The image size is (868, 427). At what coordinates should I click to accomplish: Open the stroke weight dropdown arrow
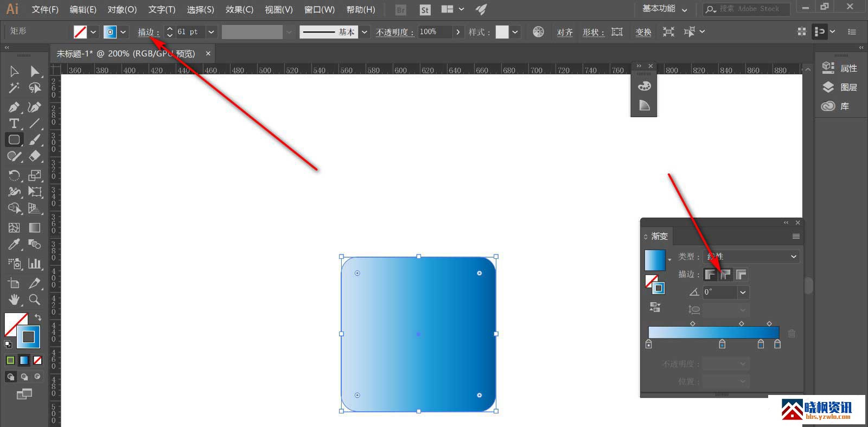pos(211,32)
